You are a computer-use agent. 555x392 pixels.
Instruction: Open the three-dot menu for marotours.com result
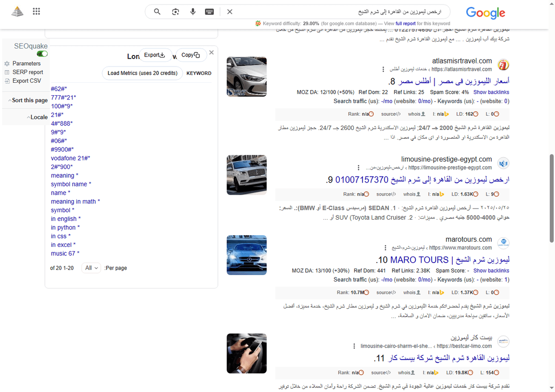[x=384, y=247]
